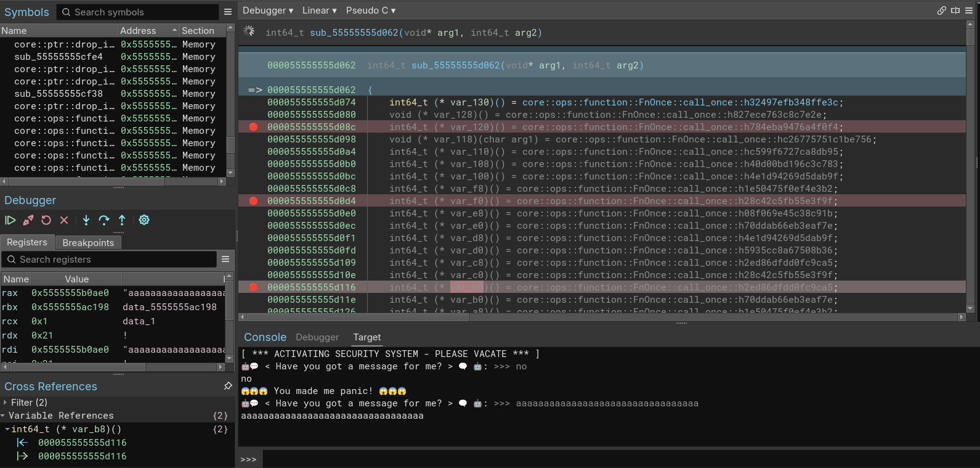Open the Linear view dropdown

point(319,10)
